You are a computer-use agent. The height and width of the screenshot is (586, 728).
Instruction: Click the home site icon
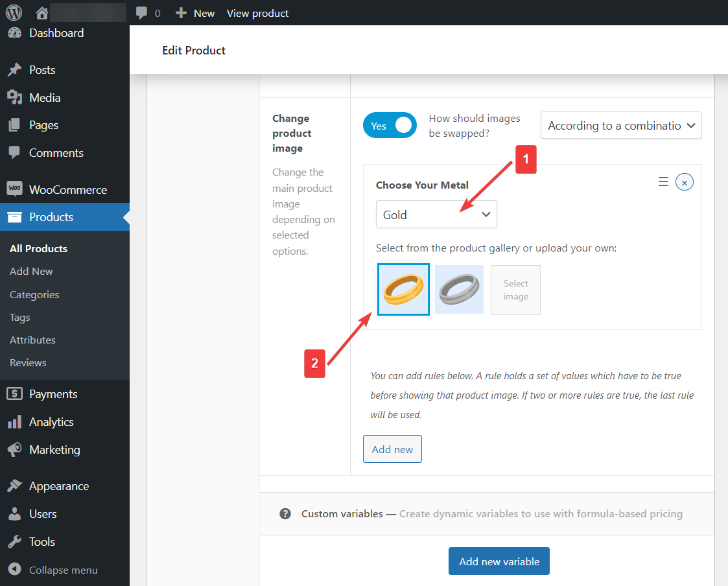coord(41,13)
